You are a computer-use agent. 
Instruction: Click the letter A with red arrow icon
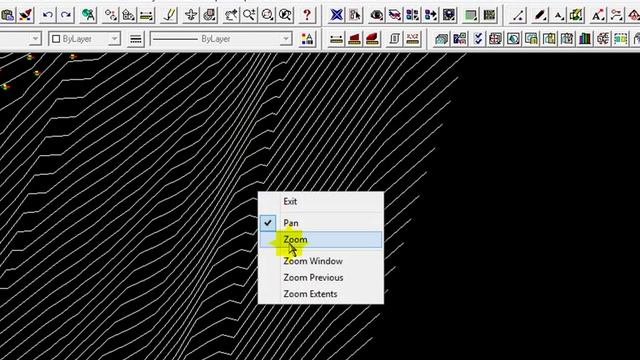[598, 15]
